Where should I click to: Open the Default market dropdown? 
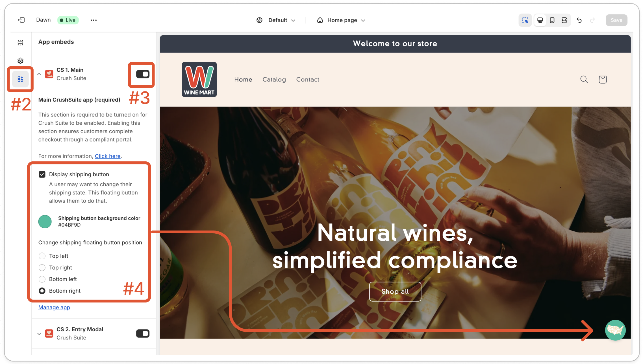pos(276,20)
